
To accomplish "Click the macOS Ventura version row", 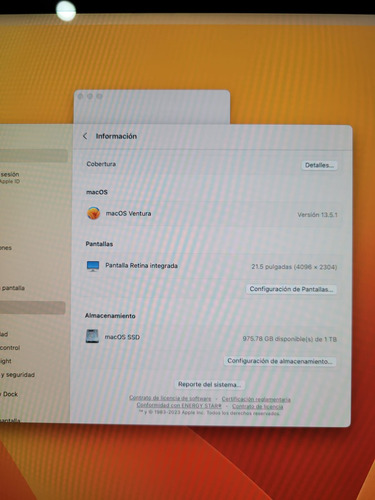I will click(x=212, y=214).
